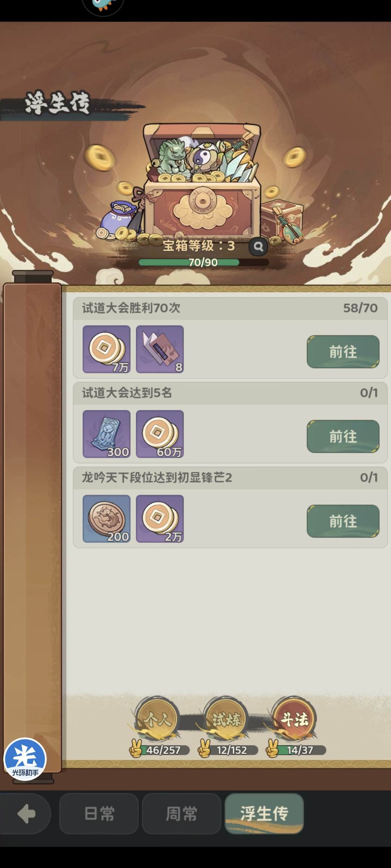Tap the 2万 coin reward icon
The image size is (391, 868).
pyautogui.click(x=160, y=519)
